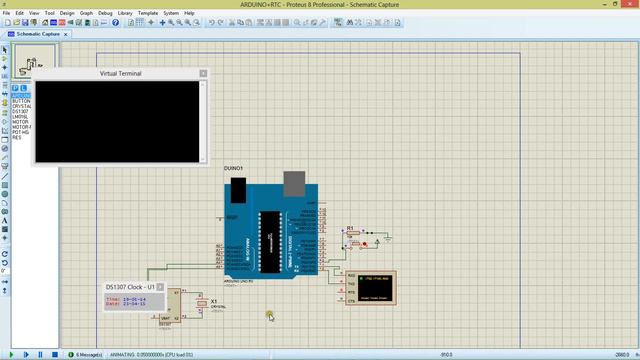Click the Open Project folder icon
640x360 pixels.
pos(16,22)
